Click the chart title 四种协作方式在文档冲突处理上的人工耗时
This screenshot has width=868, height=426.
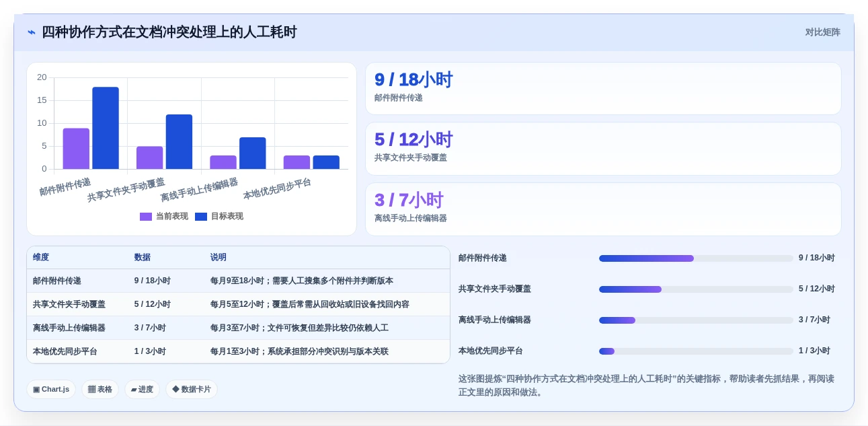169,32
